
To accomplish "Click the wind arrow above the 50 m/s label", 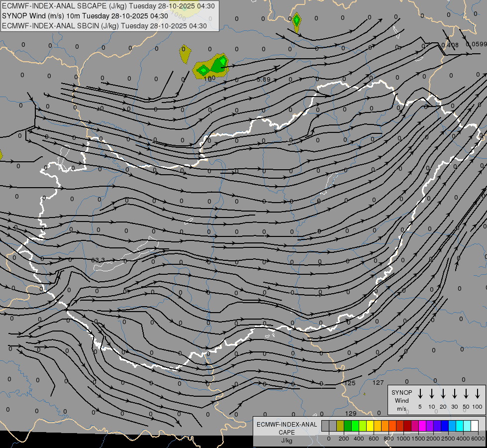I will click(466, 393).
